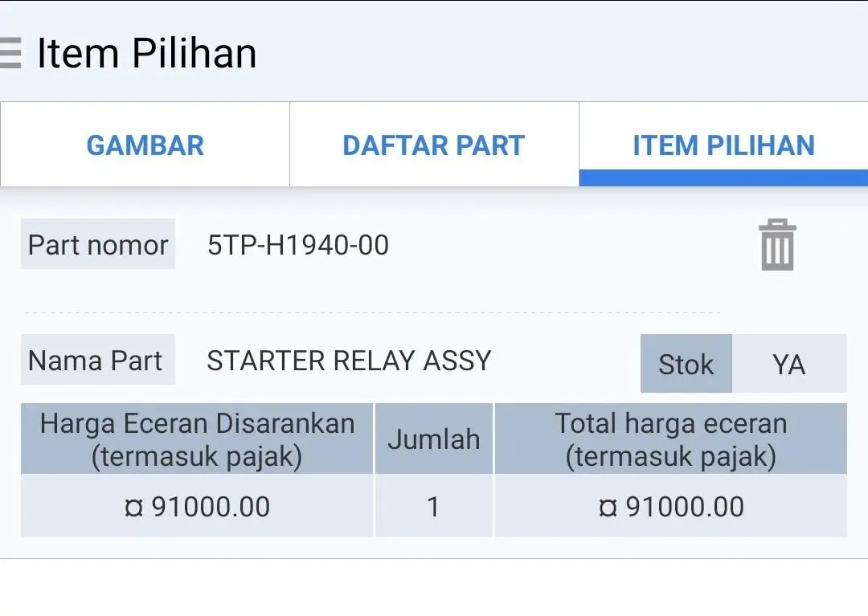Click the Harga Eceran Disarankan header
The image size is (868, 616).
(x=197, y=439)
